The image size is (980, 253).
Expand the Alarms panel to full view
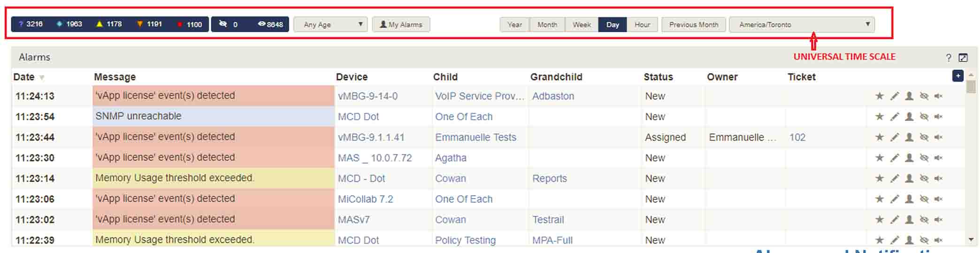click(963, 58)
